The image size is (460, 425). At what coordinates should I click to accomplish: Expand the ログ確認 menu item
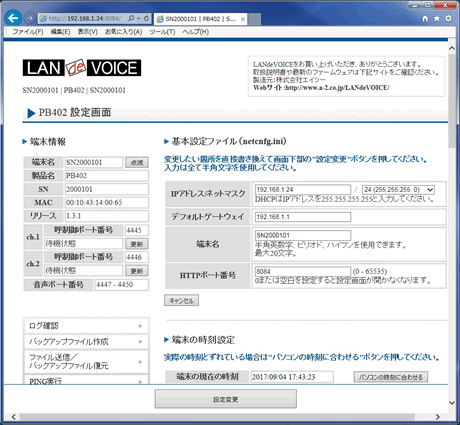pos(86,326)
